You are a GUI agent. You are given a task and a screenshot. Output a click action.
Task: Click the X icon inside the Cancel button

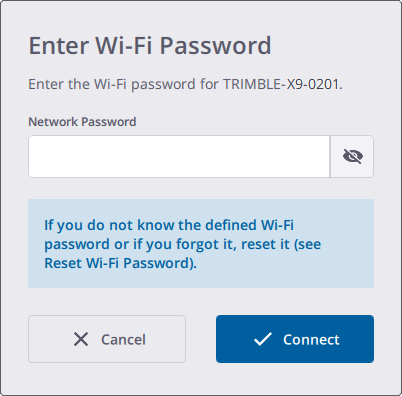[x=81, y=339]
